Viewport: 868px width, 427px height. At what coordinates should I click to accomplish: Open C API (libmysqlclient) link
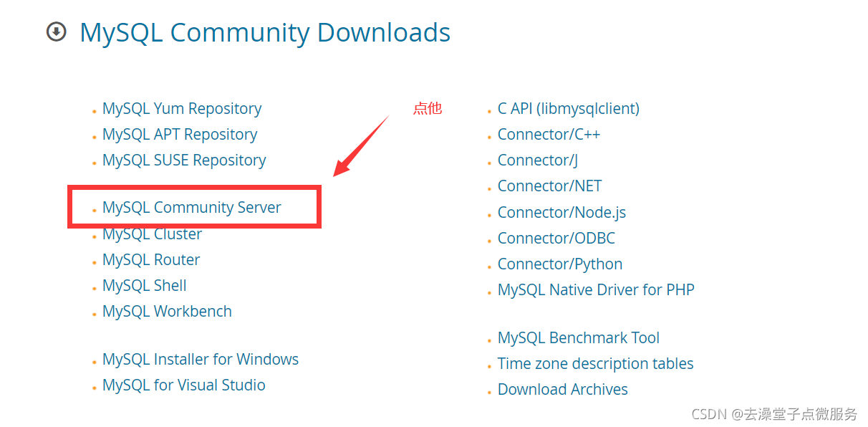pyautogui.click(x=569, y=109)
